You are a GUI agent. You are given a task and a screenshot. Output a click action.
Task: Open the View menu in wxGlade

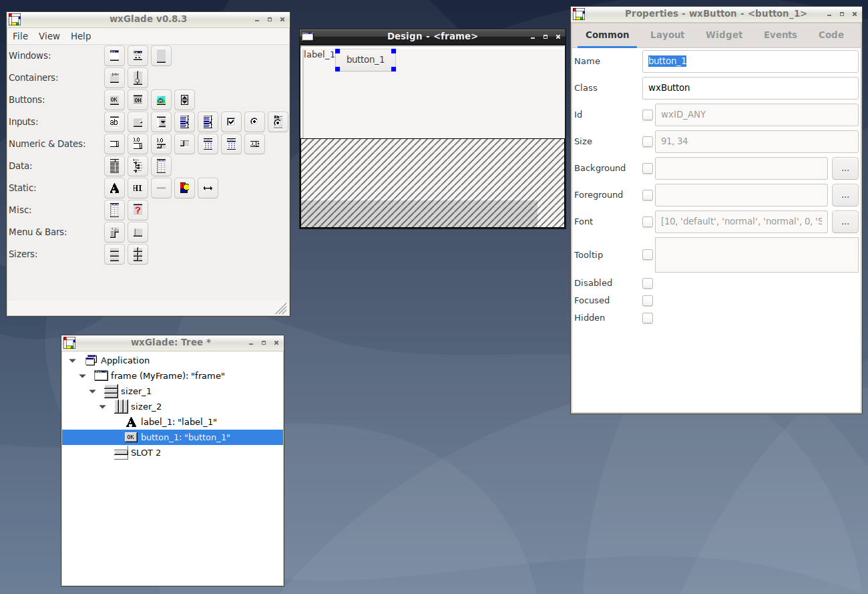pyautogui.click(x=49, y=36)
